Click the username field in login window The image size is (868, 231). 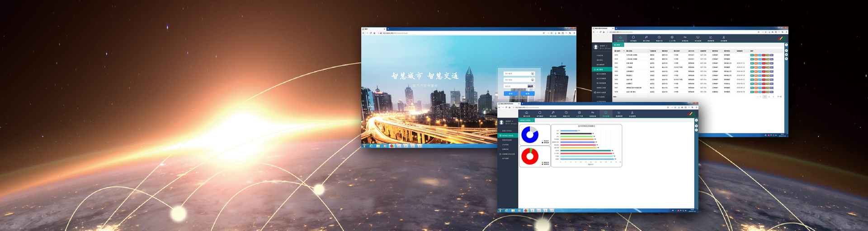519,74
